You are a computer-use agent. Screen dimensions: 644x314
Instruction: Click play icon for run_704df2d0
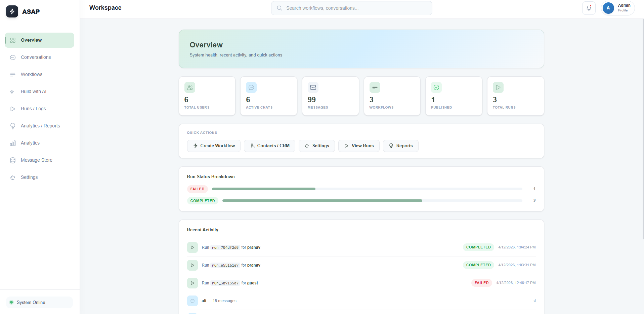click(192, 247)
